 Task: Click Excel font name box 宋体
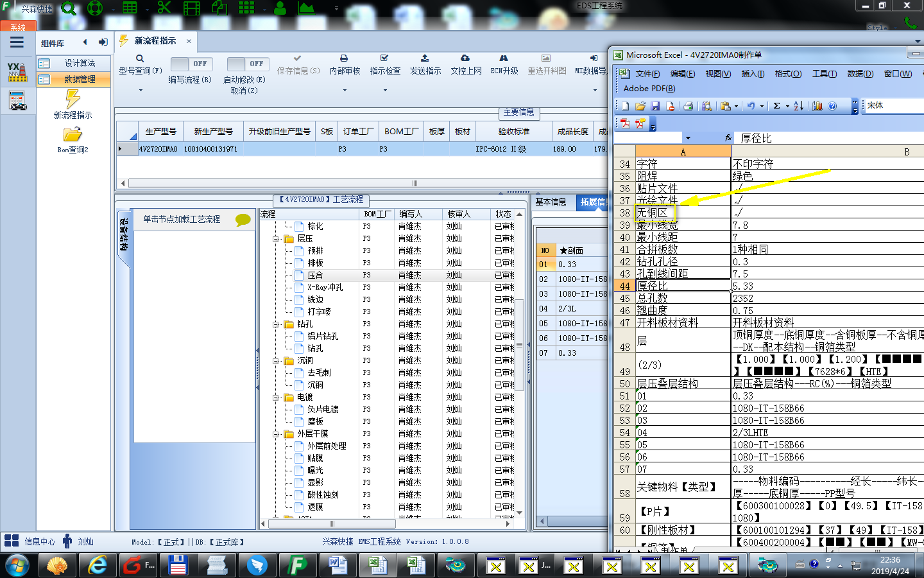pos(894,105)
